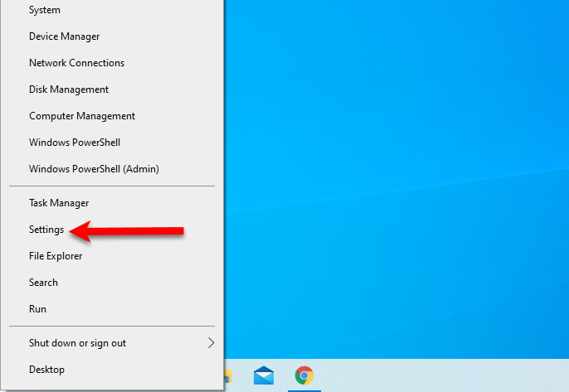Open Device Manager
The image size is (569, 392).
point(64,36)
